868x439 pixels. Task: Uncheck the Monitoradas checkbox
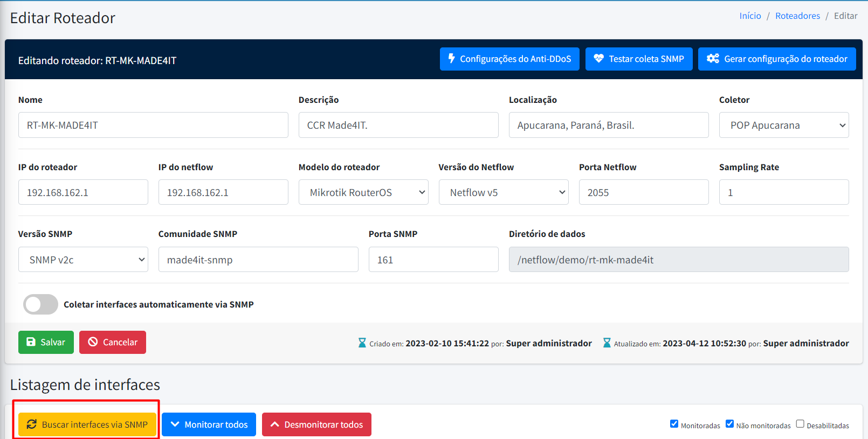[674, 424]
